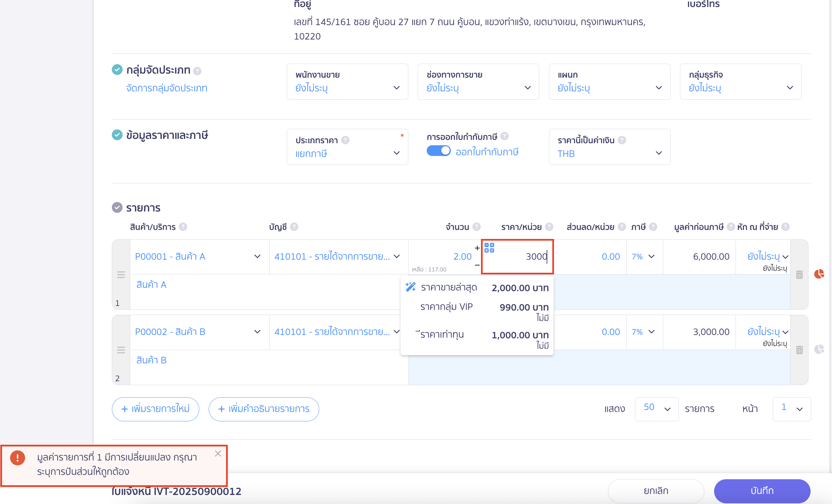Click the magic wand icon beside ราคาขายล่าสุด
The width and height of the screenshot is (832, 504).
pos(411,287)
